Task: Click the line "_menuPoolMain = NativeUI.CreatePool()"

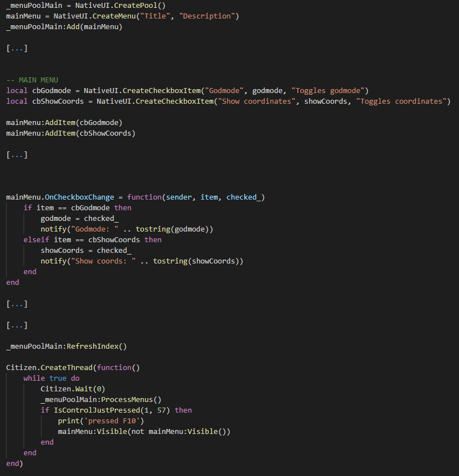Action: pos(86,6)
